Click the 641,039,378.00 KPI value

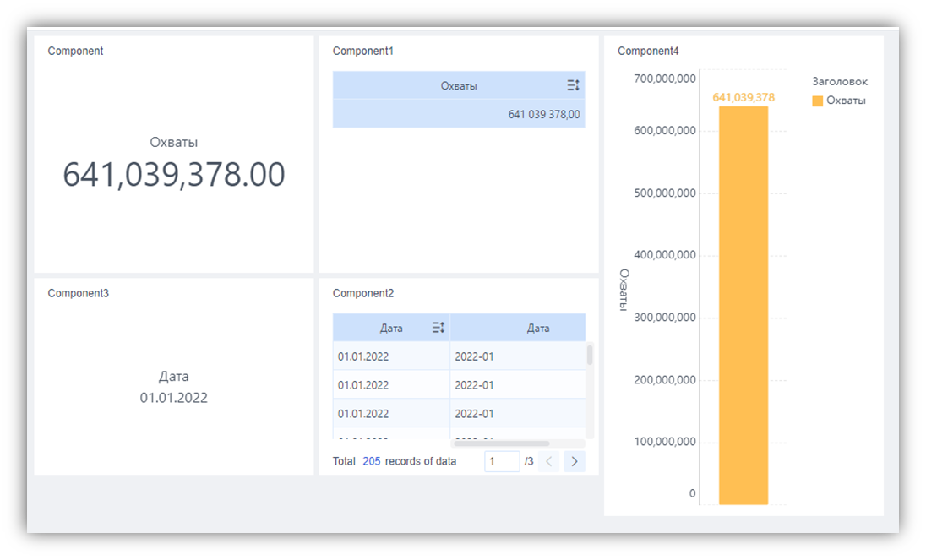click(x=174, y=175)
